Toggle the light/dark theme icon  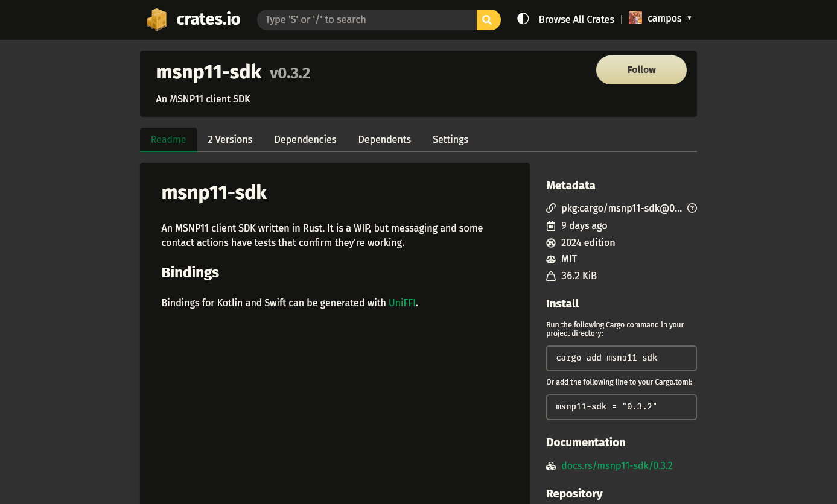[523, 19]
